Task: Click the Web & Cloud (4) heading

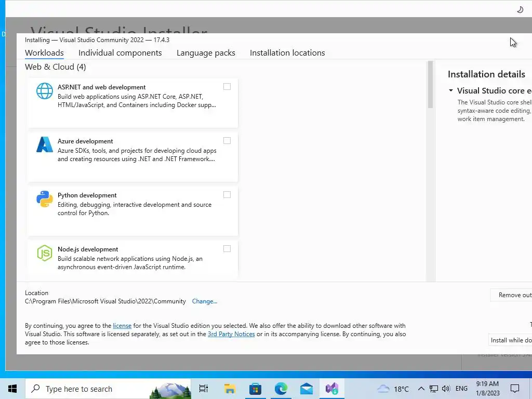Action: click(x=55, y=67)
